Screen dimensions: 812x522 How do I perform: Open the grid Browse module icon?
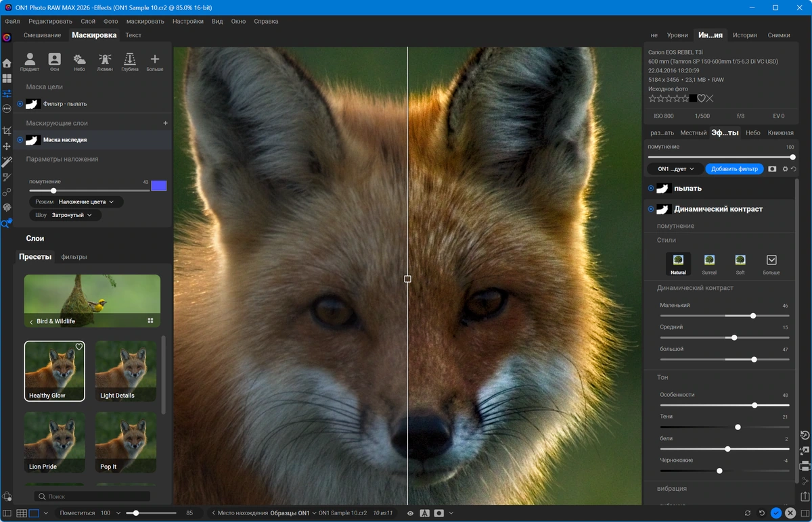click(x=7, y=78)
